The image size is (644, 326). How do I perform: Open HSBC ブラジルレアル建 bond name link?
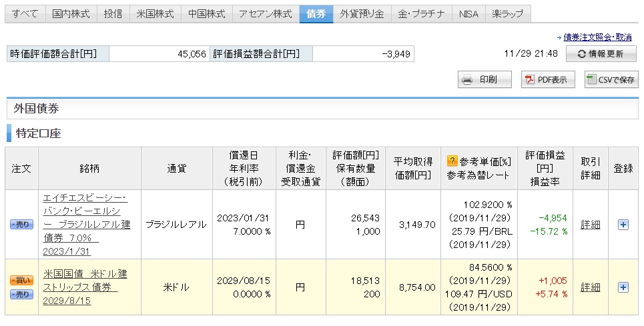click(86, 225)
